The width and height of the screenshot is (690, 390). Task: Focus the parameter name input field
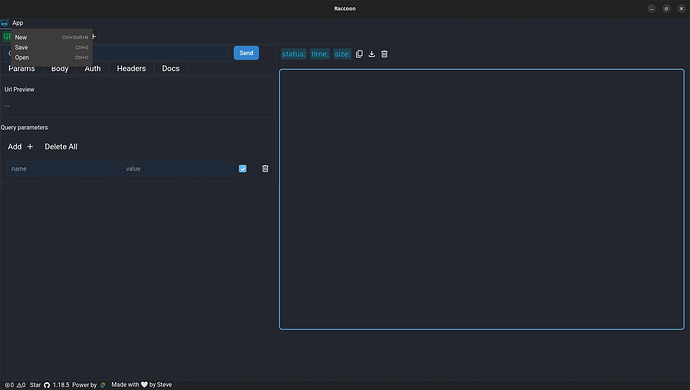pyautogui.click(x=62, y=169)
